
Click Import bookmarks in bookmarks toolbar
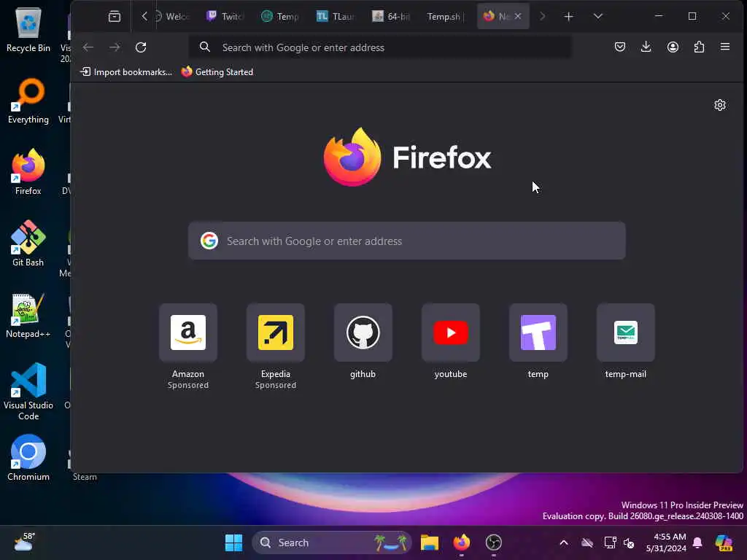click(126, 72)
